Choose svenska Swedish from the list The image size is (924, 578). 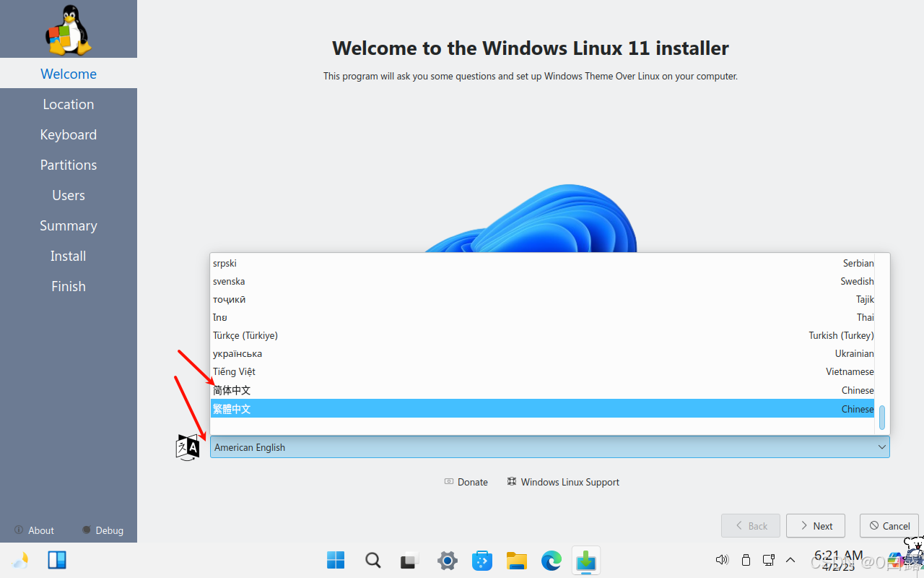click(x=543, y=281)
